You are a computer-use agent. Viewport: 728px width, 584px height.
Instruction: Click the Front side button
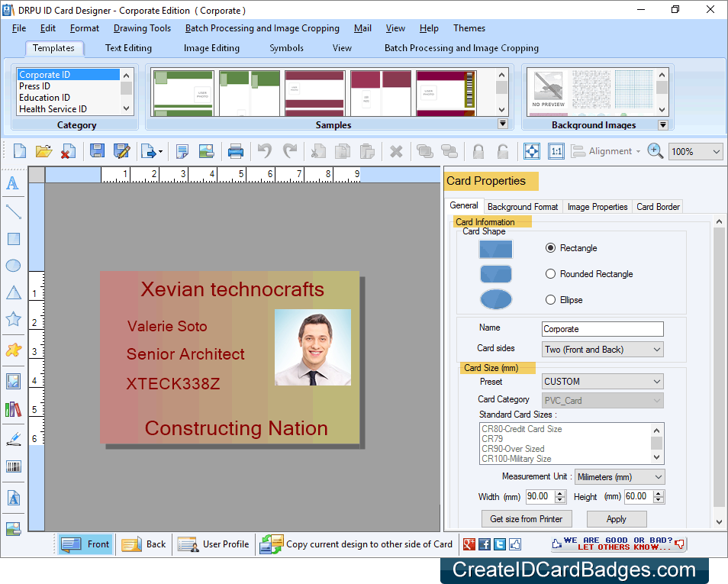click(x=86, y=544)
